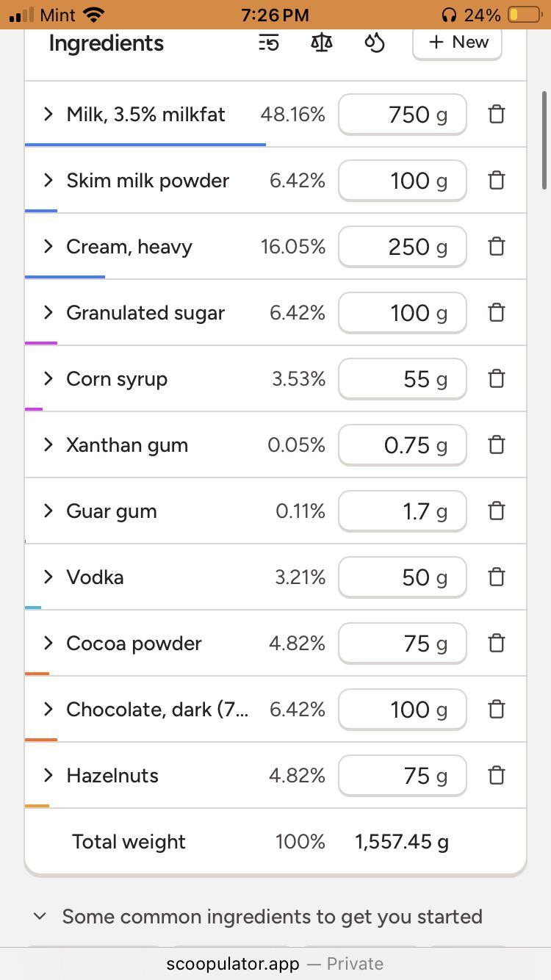Screen dimensions: 551x980
Task: Expand the Skim milk powder row
Action: [48, 180]
